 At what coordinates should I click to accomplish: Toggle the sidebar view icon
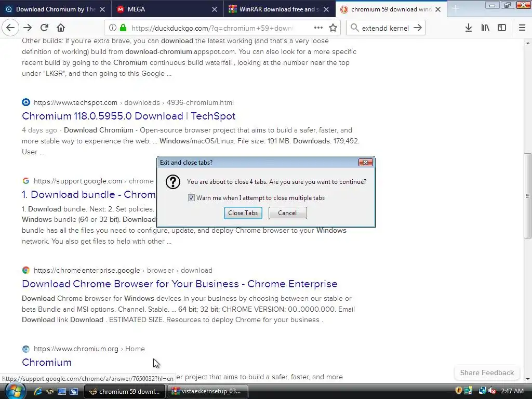click(502, 28)
